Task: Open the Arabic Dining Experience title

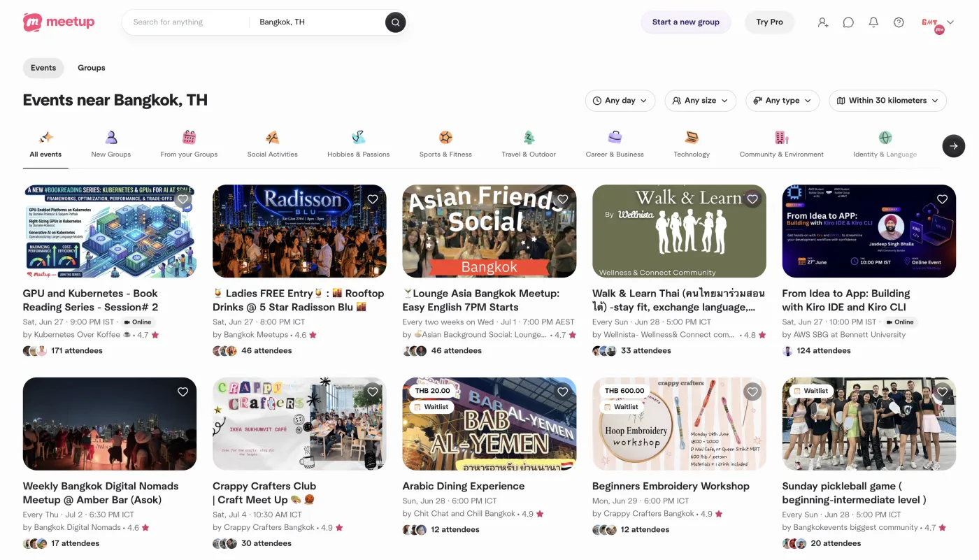Action: point(464,486)
